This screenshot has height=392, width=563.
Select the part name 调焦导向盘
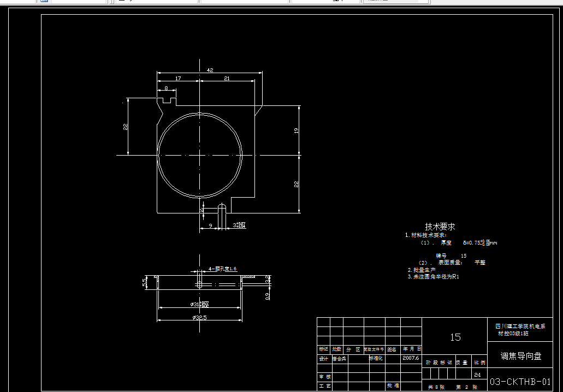[x=521, y=356]
